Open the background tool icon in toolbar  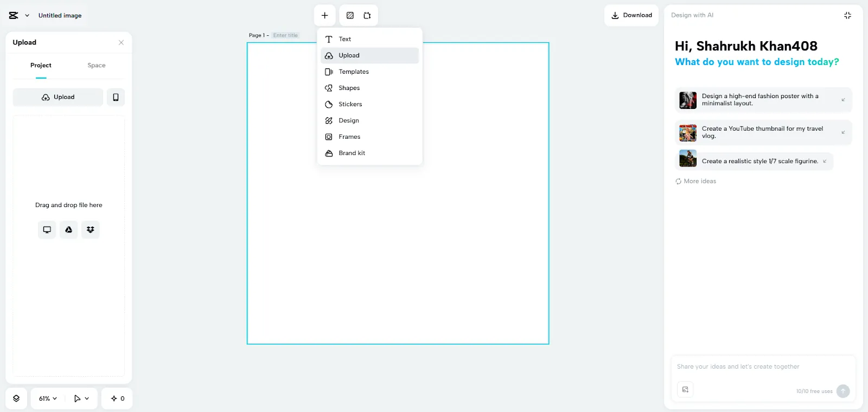[350, 16]
